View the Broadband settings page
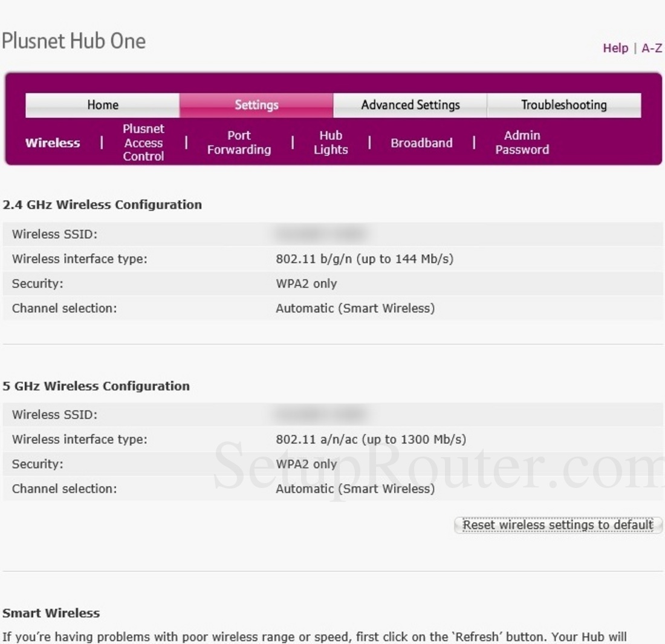 [421, 143]
